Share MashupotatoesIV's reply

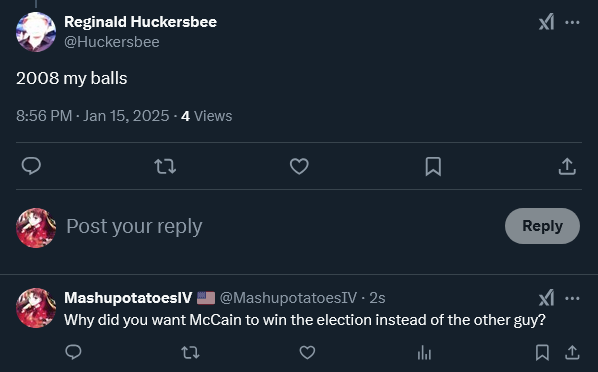[x=572, y=352]
